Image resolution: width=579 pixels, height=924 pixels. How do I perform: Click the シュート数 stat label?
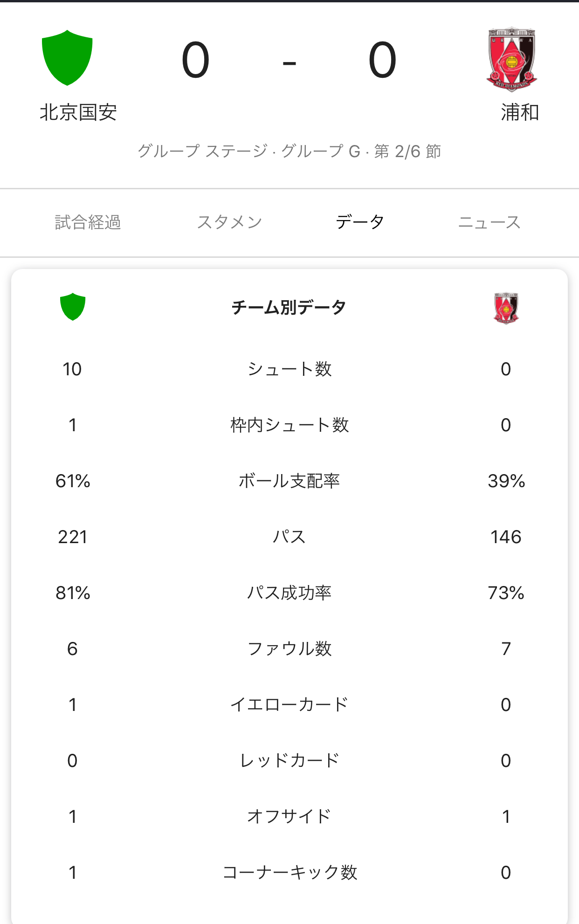(289, 369)
